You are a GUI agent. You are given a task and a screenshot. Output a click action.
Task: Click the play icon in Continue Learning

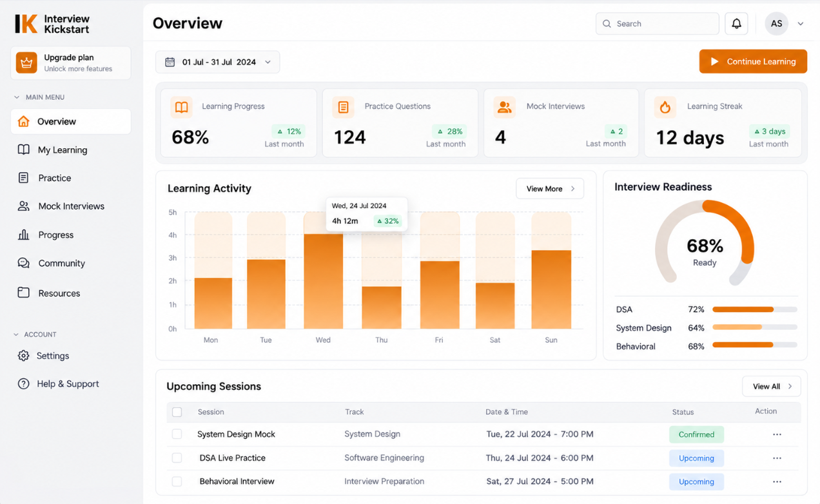click(x=714, y=62)
